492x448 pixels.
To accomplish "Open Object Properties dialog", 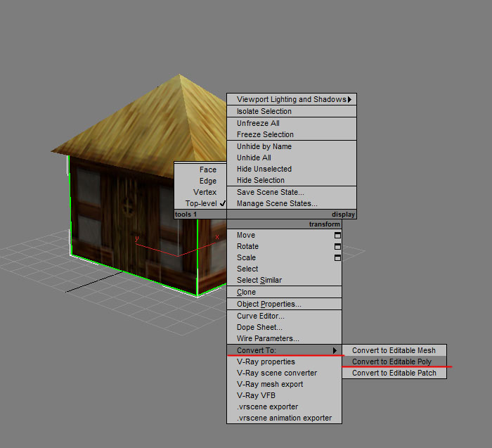I will 284,304.
